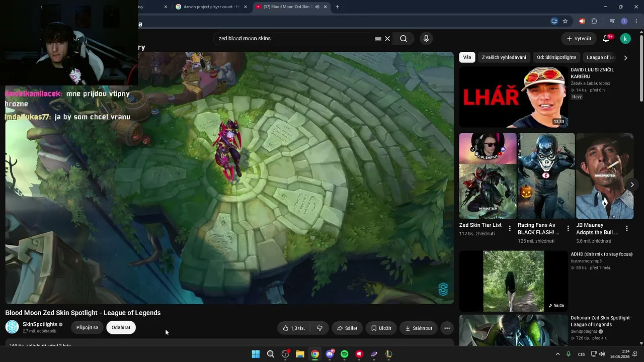Dislike the video with thumbs down
The image size is (644, 362).
[x=319, y=328]
